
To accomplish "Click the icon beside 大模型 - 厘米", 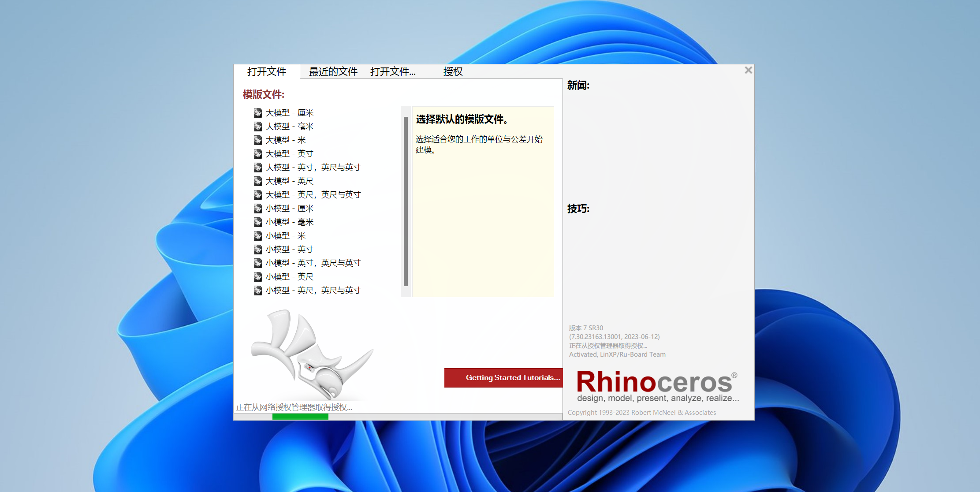I will [x=258, y=113].
